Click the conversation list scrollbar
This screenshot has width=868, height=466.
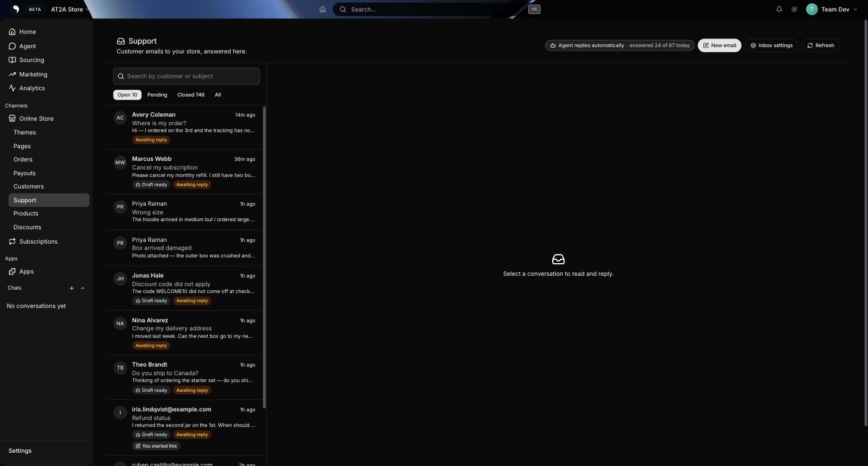tap(264, 257)
